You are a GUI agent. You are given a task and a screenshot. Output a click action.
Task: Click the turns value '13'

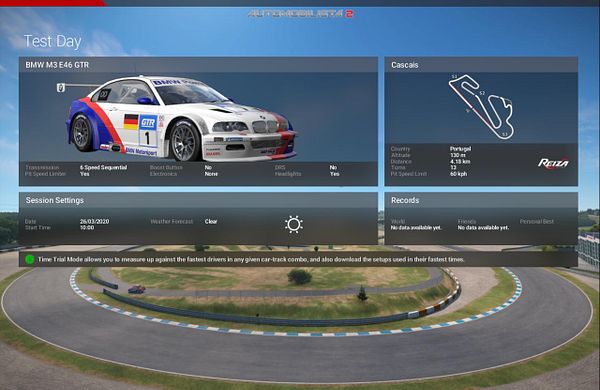453,167
